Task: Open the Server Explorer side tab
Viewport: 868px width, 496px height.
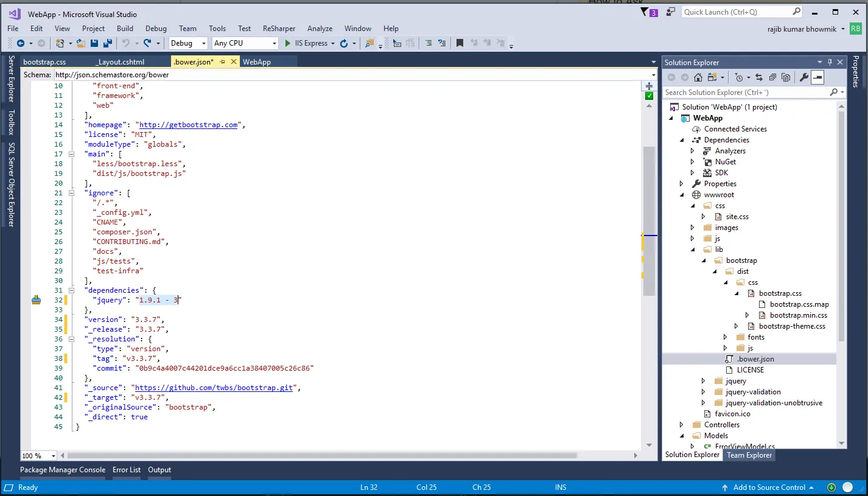Action: [11, 79]
